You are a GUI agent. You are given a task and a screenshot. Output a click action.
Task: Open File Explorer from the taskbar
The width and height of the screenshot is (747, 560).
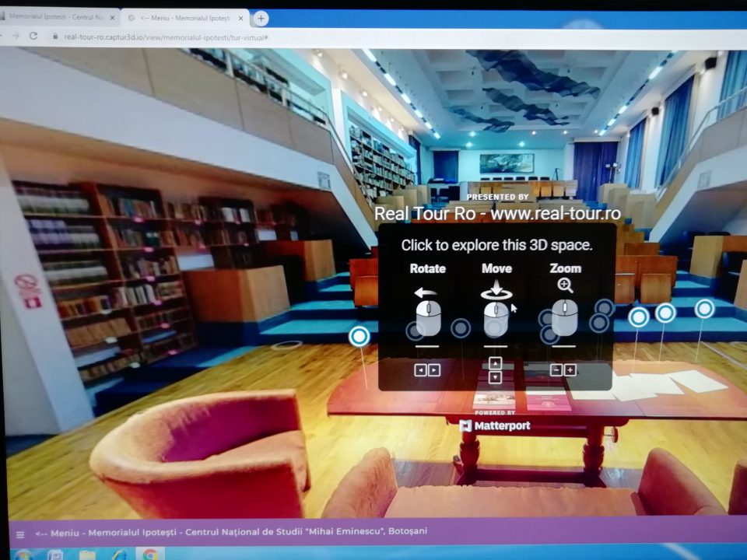click(87, 555)
